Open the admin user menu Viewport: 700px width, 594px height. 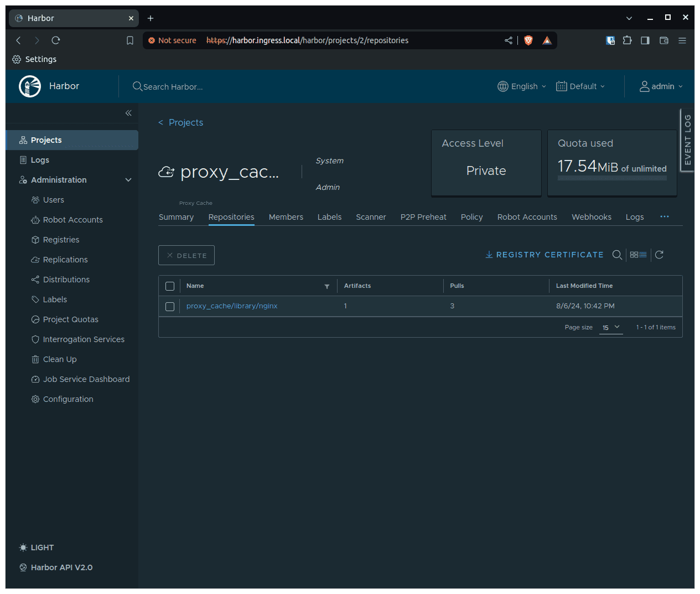661,86
